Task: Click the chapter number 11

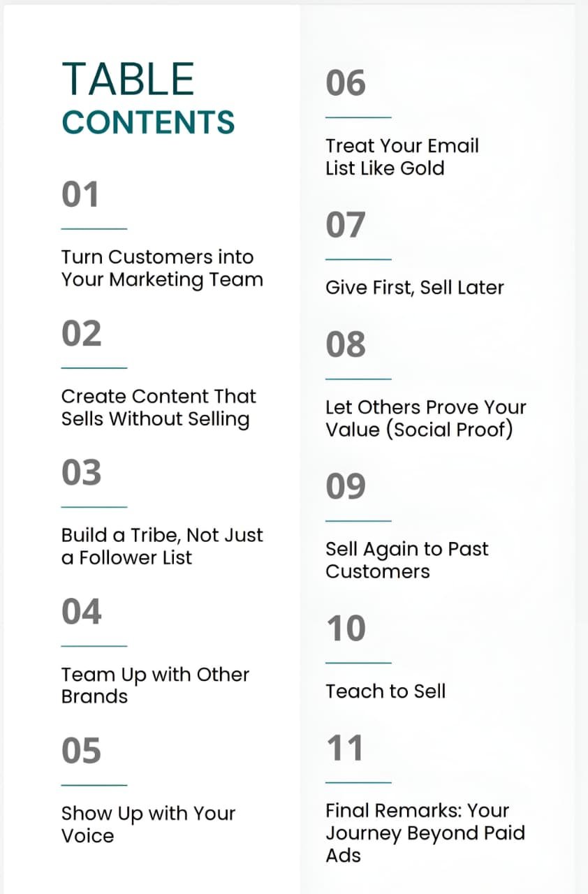Action: point(346,748)
